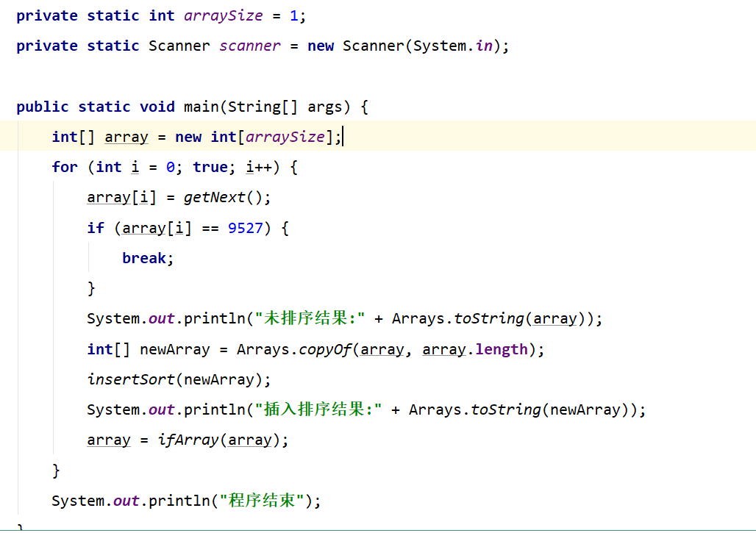The width and height of the screenshot is (756, 533).
Task: Click 'newArray' variable declaration
Action: (x=174, y=349)
